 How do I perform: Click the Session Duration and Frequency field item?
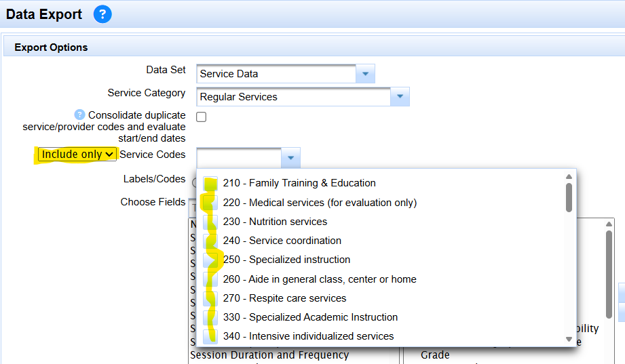tap(269, 355)
